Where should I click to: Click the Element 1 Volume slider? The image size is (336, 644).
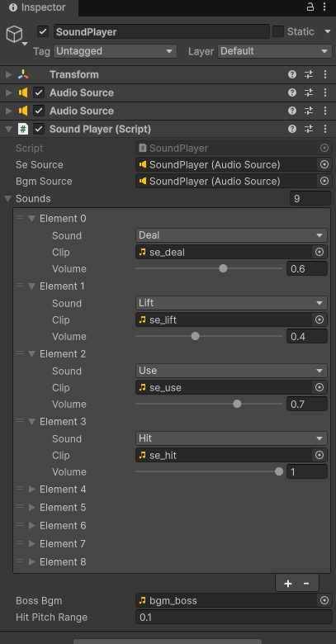[209, 336]
